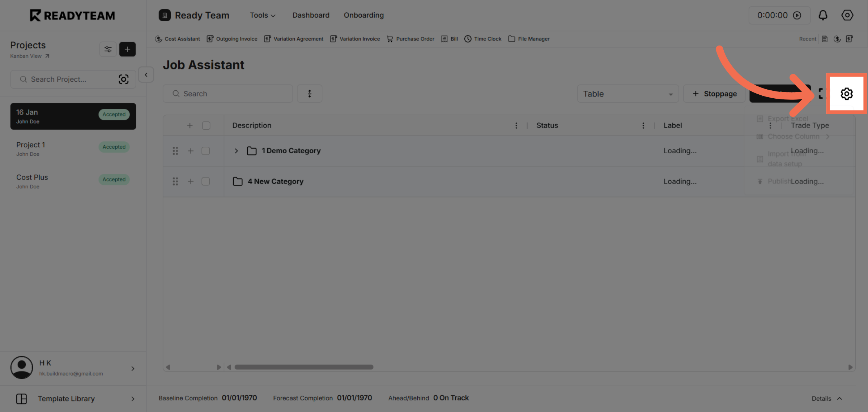This screenshot has width=868, height=412.
Task: Open the Table view selector
Action: point(628,94)
